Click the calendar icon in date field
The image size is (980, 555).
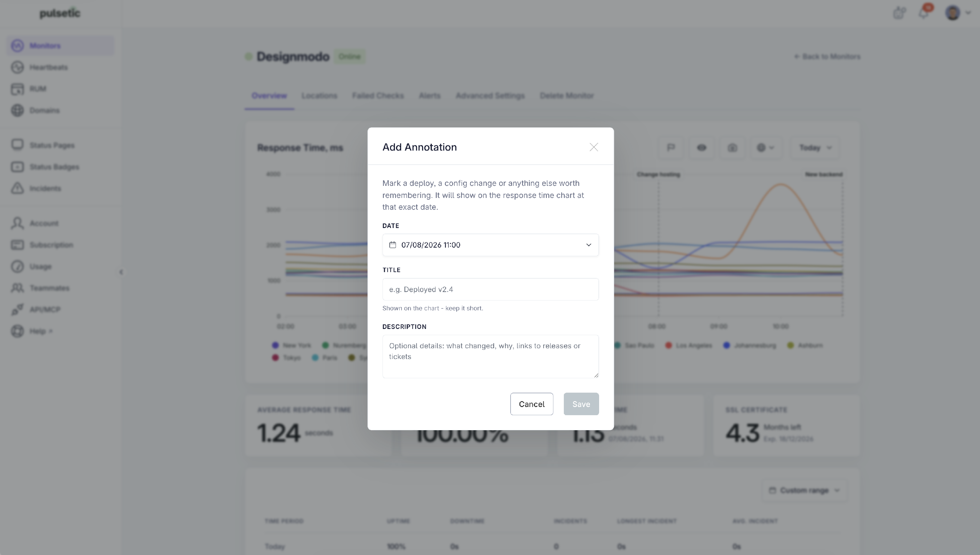393,245
